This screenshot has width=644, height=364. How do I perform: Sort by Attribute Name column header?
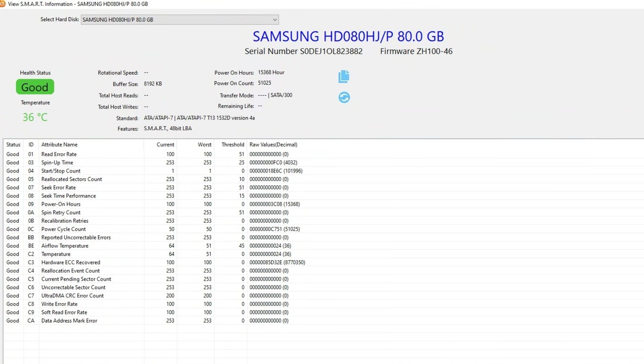click(x=91, y=144)
